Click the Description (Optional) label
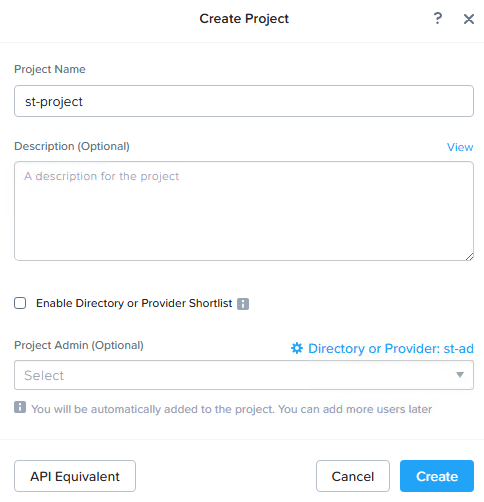This screenshot has height=502, width=484. coord(72,146)
